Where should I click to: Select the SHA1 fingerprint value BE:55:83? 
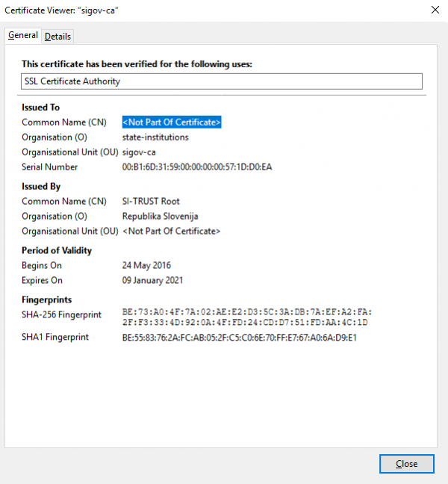239,338
